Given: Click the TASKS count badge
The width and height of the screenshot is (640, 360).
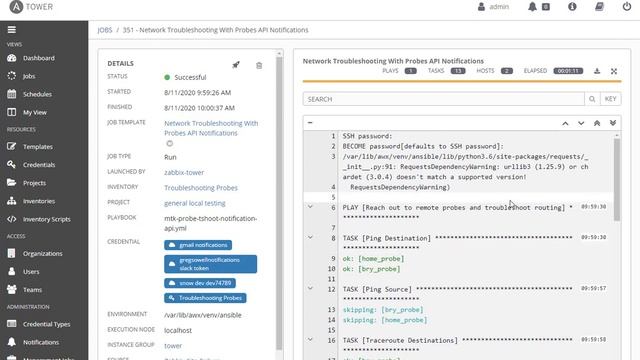Looking at the screenshot, I should click(458, 71).
